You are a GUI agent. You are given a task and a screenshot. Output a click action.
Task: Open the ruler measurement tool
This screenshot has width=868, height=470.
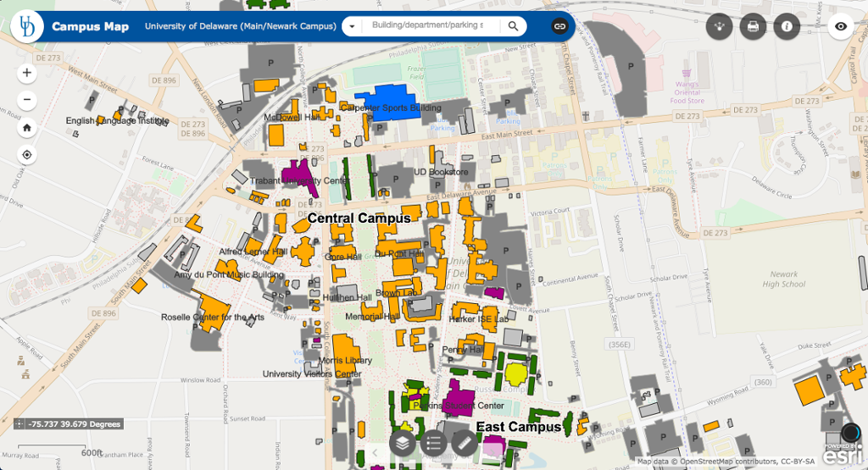[x=465, y=443]
